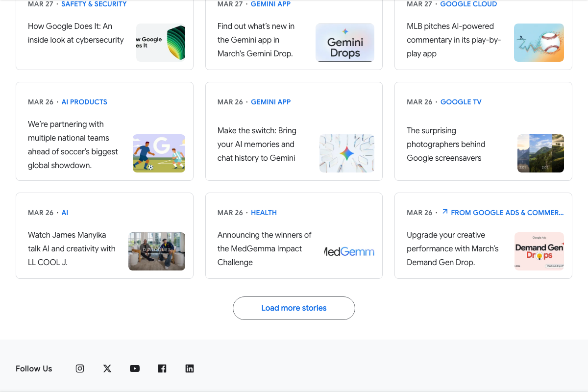Click Dialogues video thumbnail
This screenshot has width=588, height=392.
coord(157,251)
